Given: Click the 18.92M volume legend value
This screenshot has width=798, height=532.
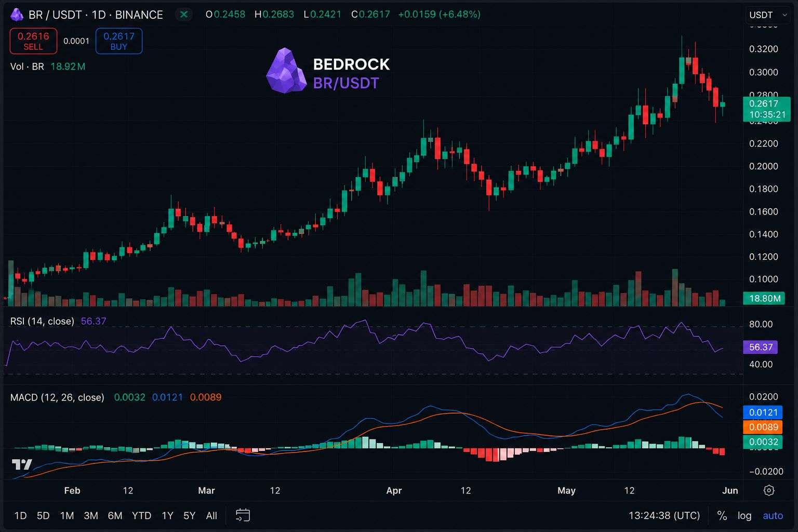Looking at the screenshot, I should click(x=68, y=66).
